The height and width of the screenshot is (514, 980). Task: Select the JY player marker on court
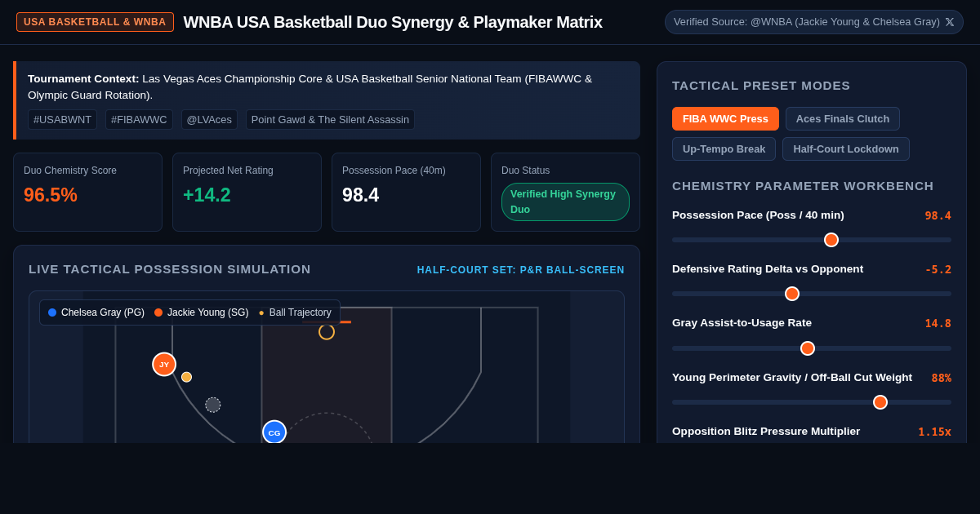point(164,365)
